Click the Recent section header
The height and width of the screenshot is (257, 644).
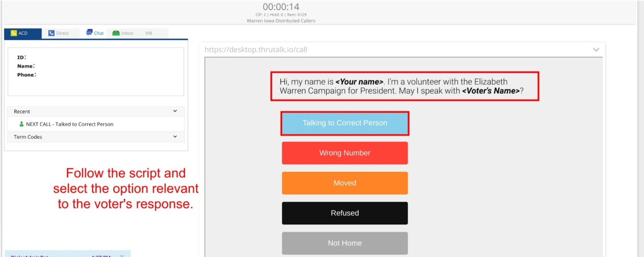point(96,111)
